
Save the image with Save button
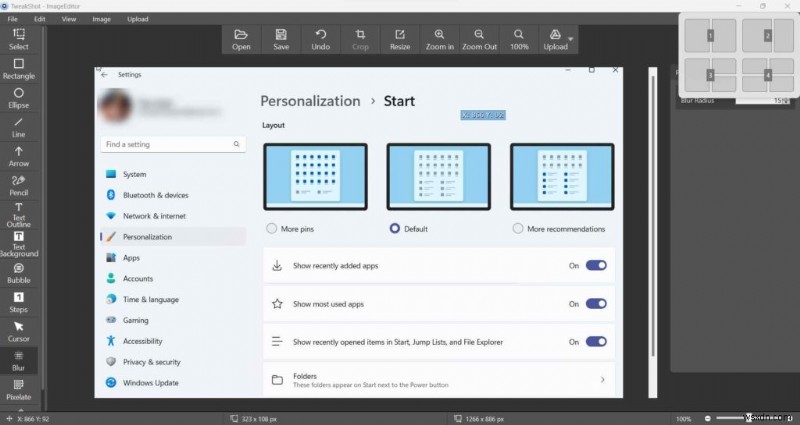coord(281,40)
